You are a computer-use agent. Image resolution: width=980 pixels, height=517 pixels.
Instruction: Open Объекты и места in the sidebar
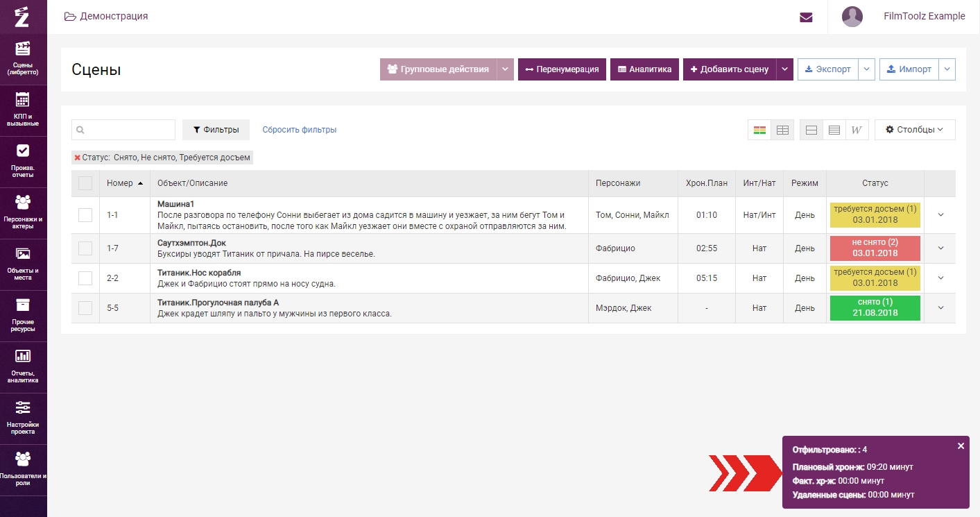click(23, 264)
